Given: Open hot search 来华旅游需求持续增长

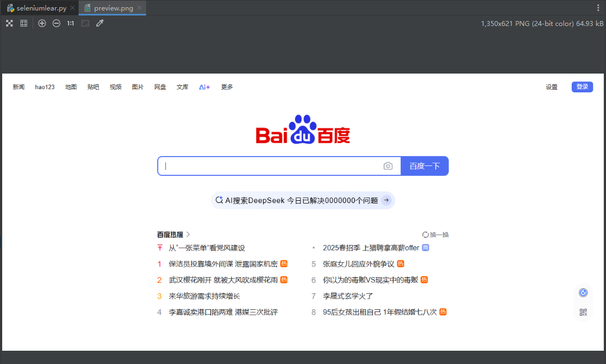Looking at the screenshot, I should pyautogui.click(x=204, y=296).
